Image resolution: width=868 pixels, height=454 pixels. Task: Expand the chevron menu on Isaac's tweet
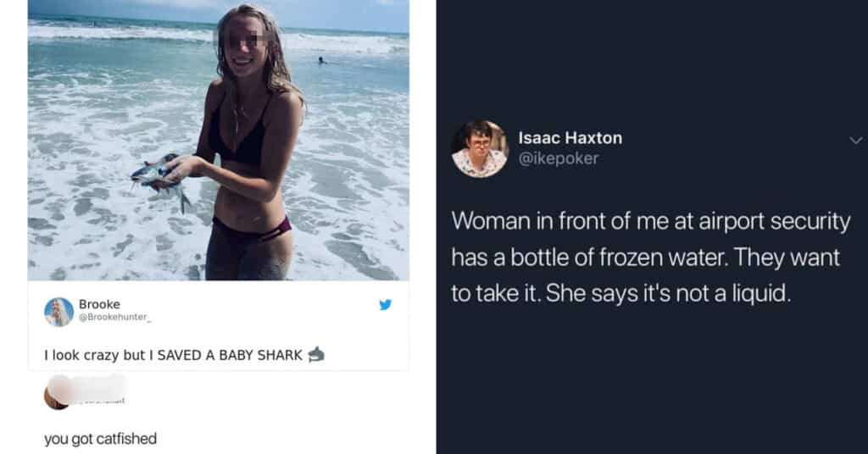pos(856,141)
